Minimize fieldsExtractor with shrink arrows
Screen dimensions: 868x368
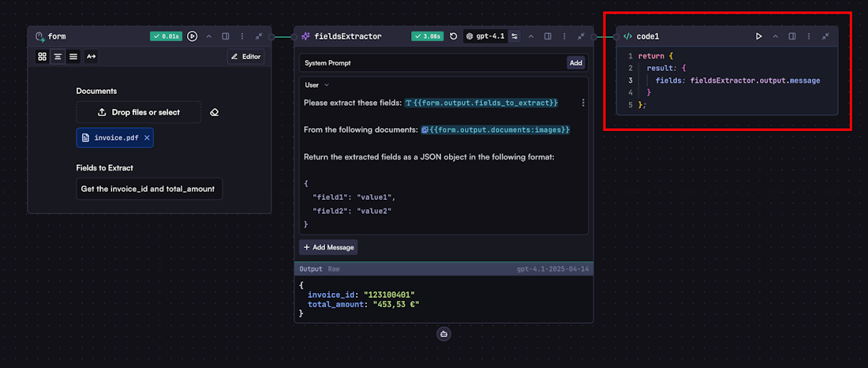click(x=581, y=36)
